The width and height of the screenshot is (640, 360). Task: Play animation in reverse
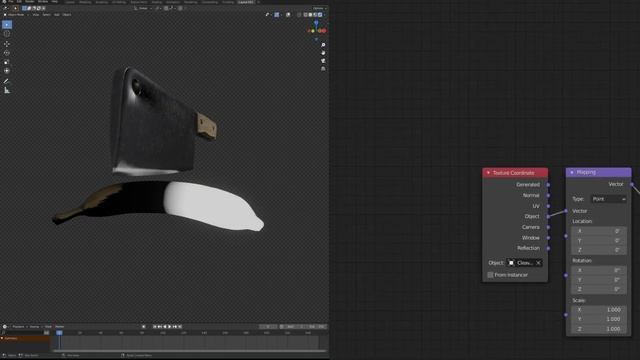pyautogui.click(x=164, y=327)
